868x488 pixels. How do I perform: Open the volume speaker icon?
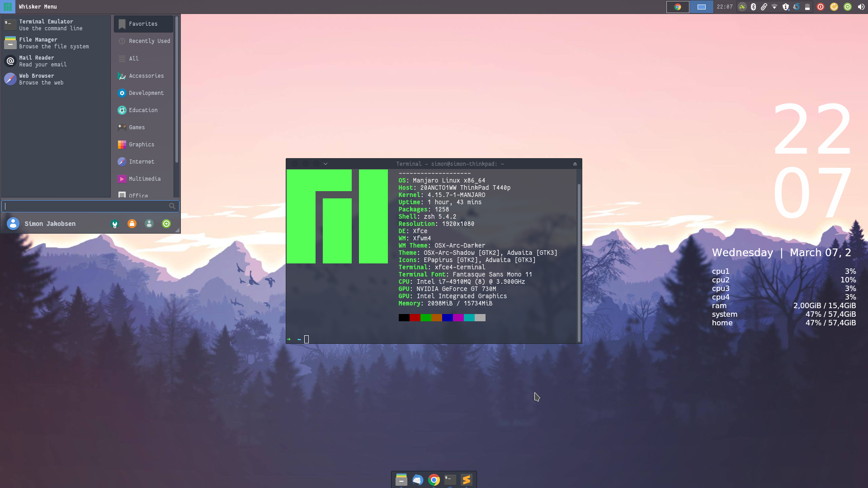click(x=861, y=7)
